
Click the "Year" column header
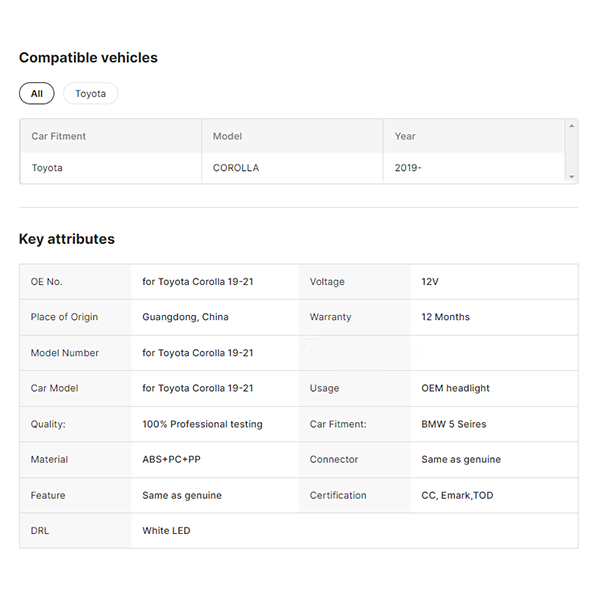point(405,136)
